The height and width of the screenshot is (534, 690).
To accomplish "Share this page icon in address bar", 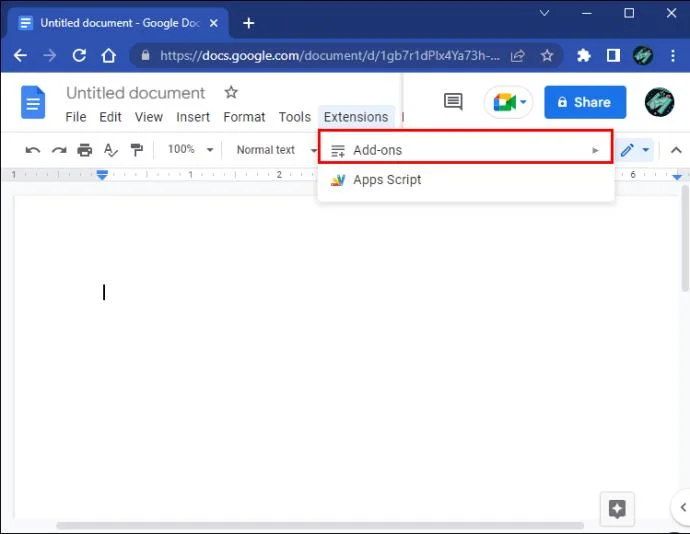I will pyautogui.click(x=518, y=55).
